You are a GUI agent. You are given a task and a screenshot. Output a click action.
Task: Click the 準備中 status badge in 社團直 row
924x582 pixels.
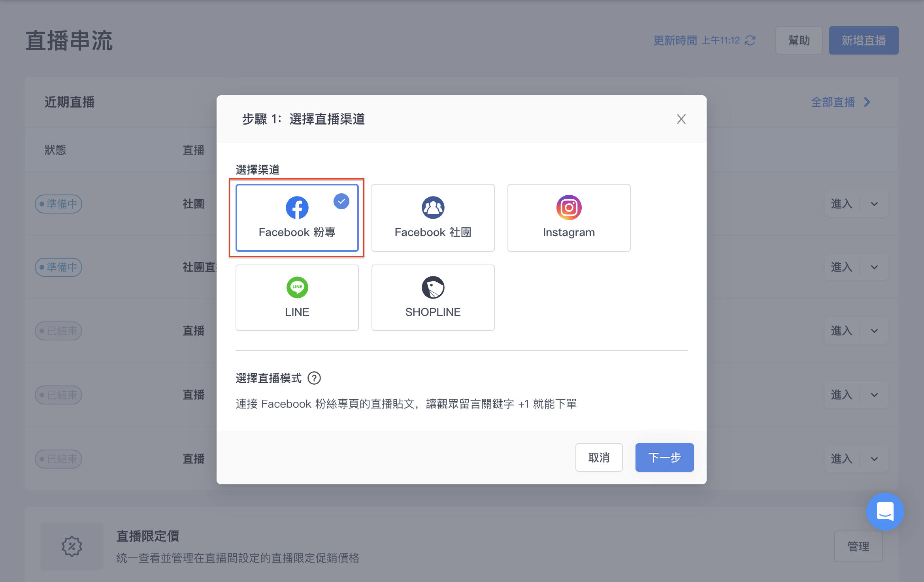point(58,267)
